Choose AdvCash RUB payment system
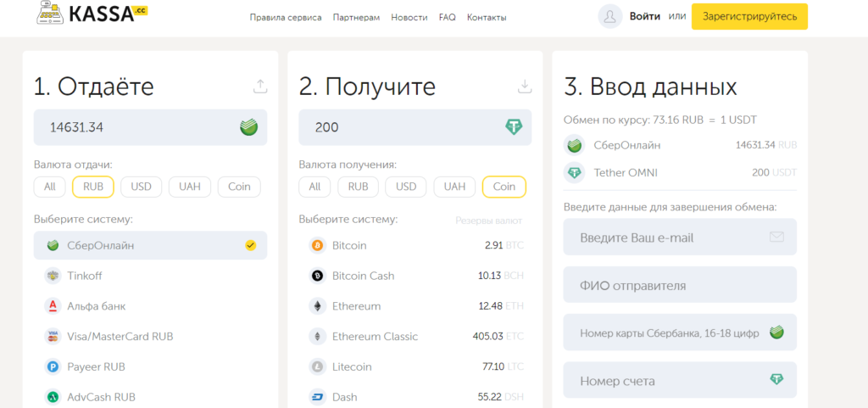868x408 pixels. [x=151, y=397]
